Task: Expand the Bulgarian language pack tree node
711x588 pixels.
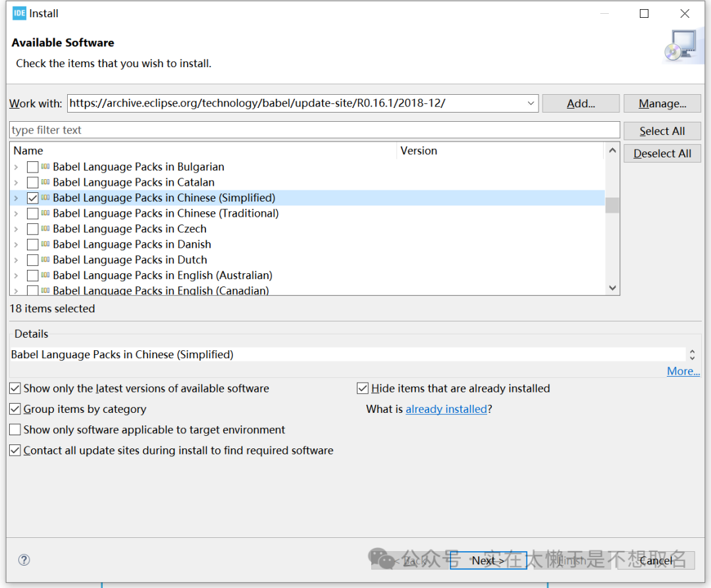Action: click(x=16, y=167)
